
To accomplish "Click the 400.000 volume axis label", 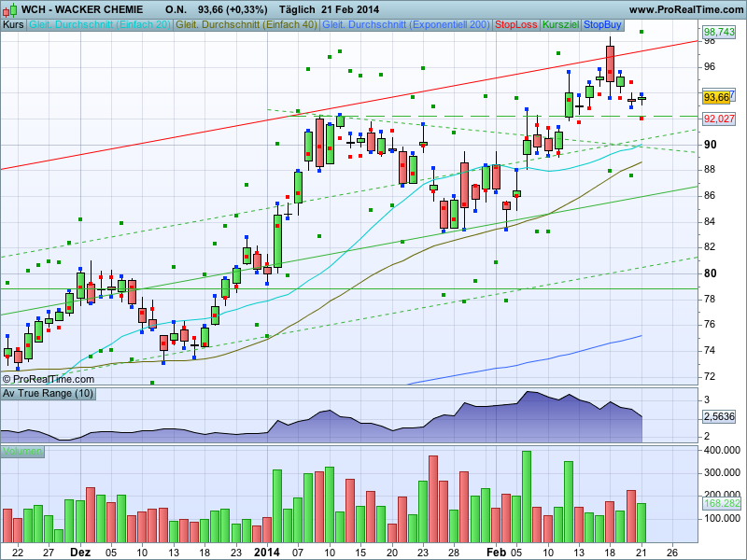I will [x=722, y=450].
